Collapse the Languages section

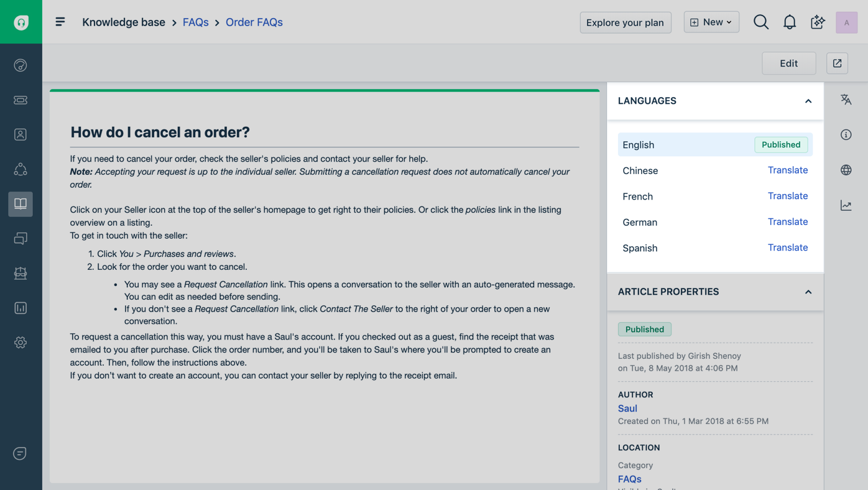click(808, 101)
